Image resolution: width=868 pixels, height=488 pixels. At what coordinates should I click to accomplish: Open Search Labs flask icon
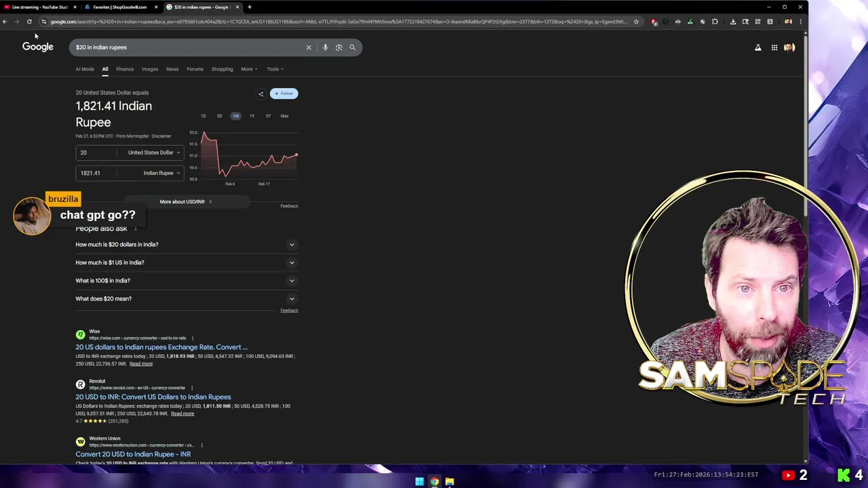[x=758, y=47]
